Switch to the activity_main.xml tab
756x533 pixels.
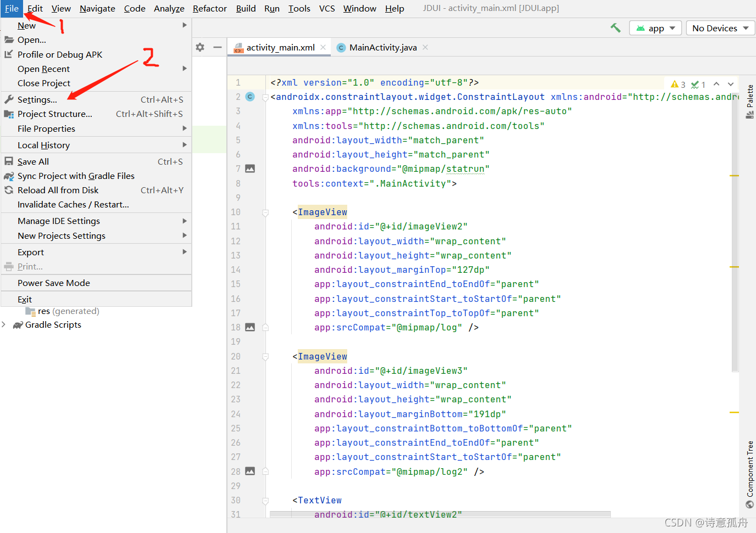click(280, 48)
